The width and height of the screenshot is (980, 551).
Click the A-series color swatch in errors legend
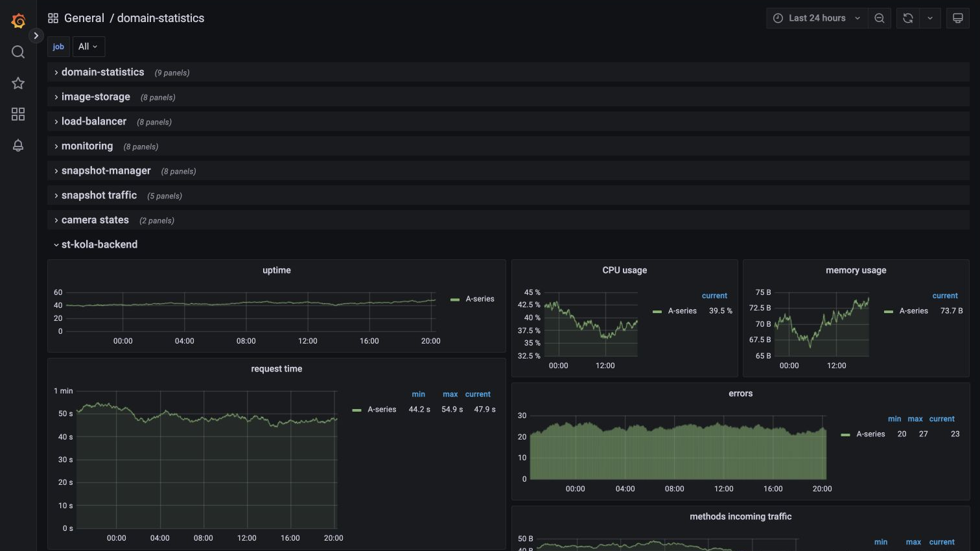pos(845,435)
